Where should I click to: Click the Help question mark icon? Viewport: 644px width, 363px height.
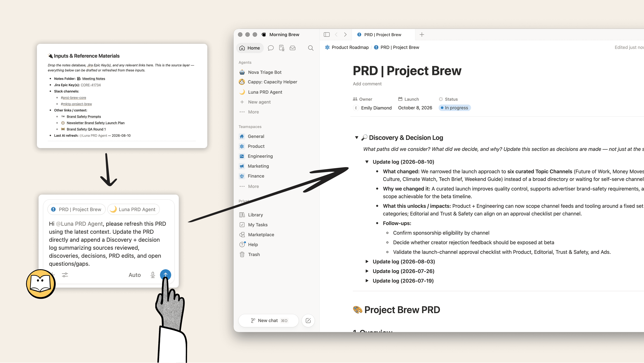point(242,245)
